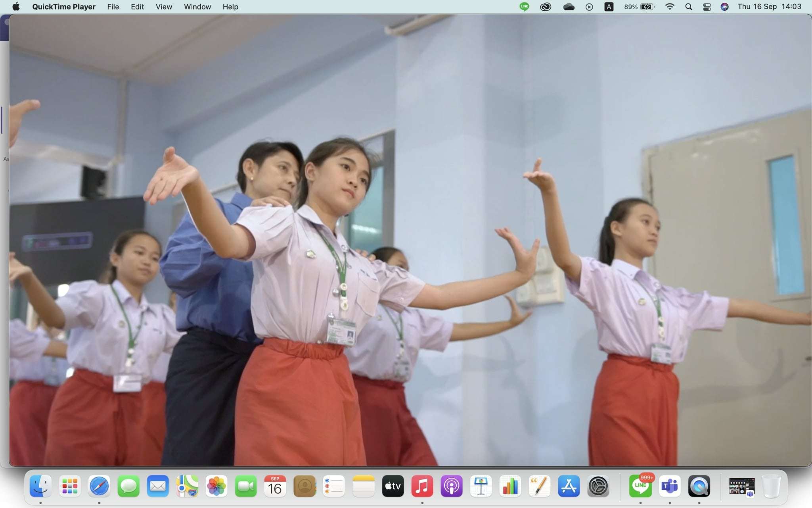Open Microsoft Teams from the Dock
This screenshot has height=508, width=812.
coord(670,486)
